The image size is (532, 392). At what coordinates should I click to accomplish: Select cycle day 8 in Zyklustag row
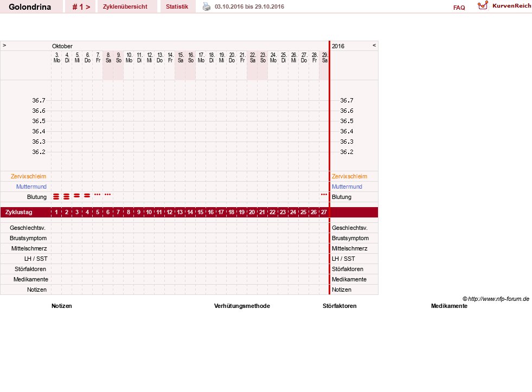pyautogui.click(x=128, y=213)
